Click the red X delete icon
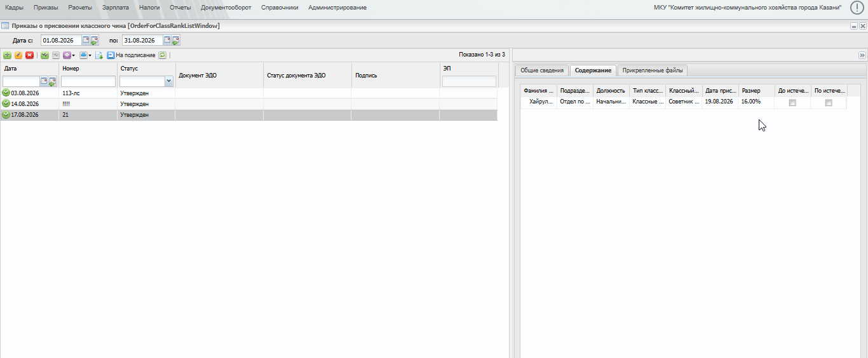868x358 pixels. click(29, 55)
